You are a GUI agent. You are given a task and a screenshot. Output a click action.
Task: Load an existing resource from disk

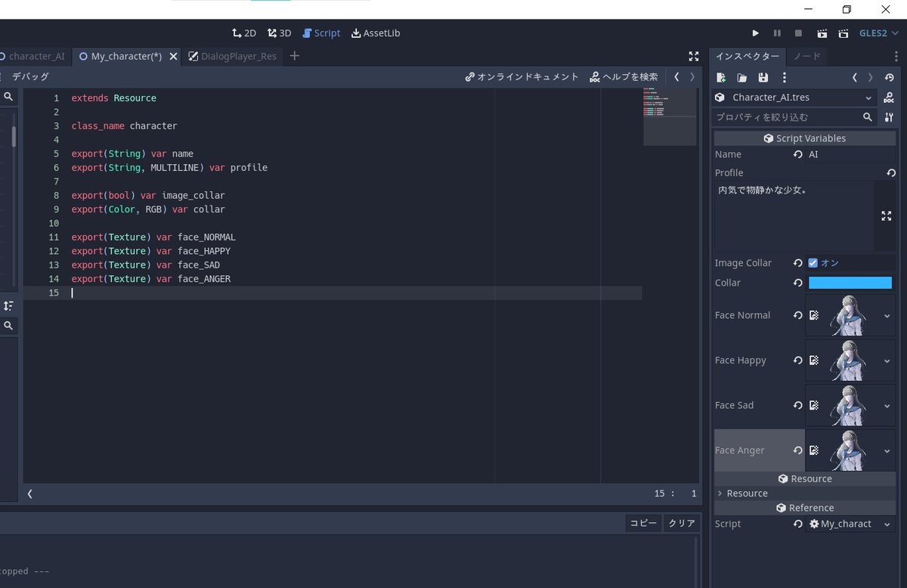coord(742,77)
